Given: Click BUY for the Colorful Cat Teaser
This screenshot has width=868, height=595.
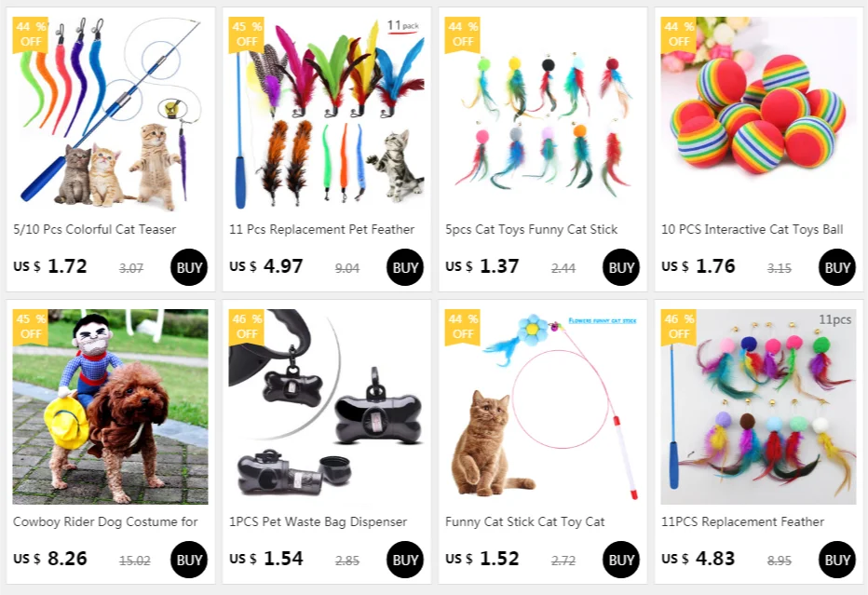Looking at the screenshot, I should pyautogui.click(x=189, y=267).
